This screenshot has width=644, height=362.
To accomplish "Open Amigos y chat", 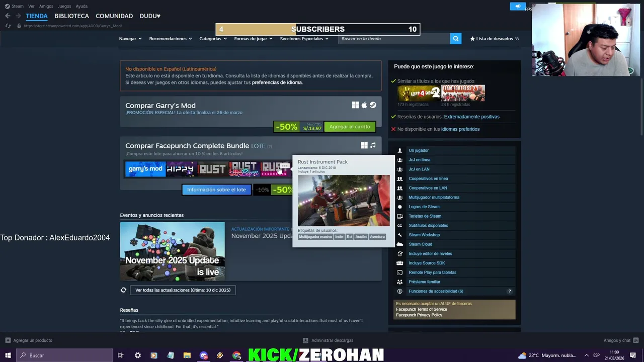I will tap(621, 340).
